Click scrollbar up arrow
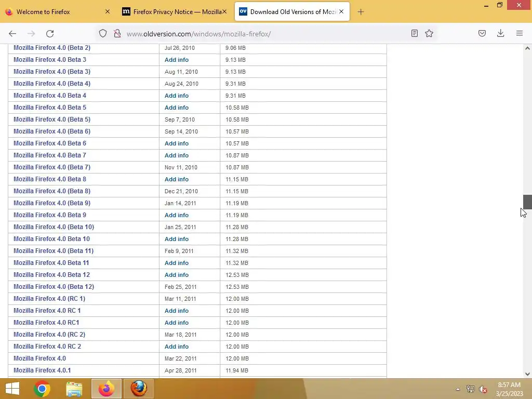This screenshot has width=532, height=399. [527, 48]
